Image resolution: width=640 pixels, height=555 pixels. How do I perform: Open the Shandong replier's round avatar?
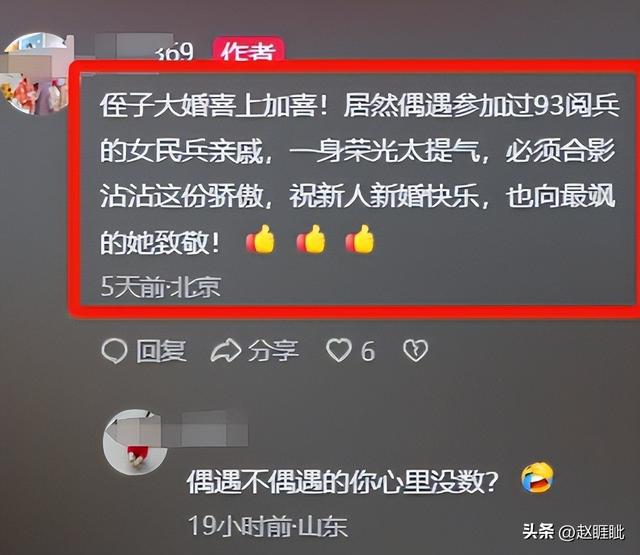[x=135, y=442]
